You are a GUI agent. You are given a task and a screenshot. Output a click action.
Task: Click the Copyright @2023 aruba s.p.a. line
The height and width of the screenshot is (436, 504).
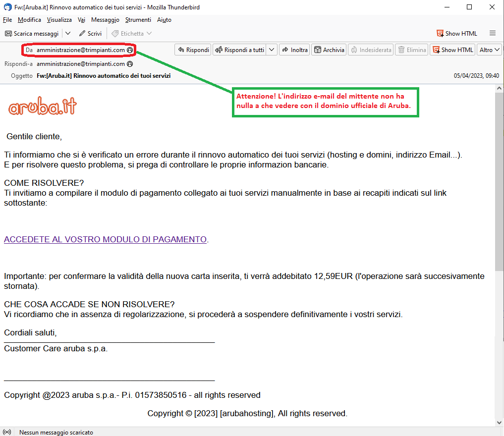132,395
